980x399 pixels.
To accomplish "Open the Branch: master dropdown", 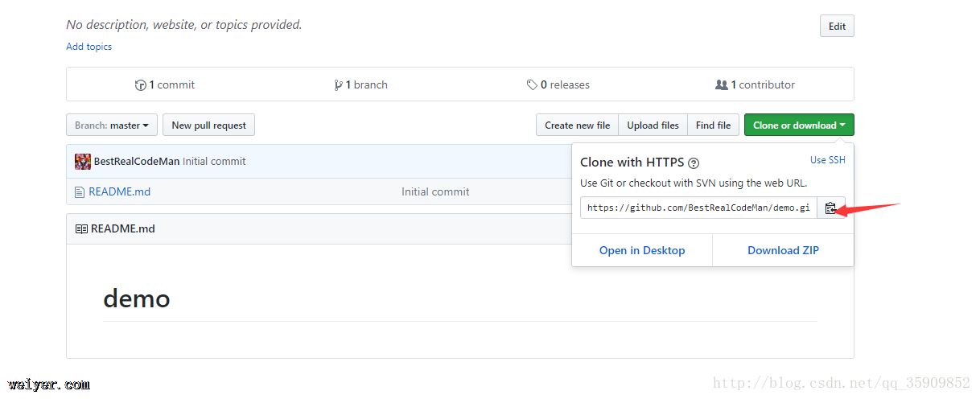I will point(112,125).
